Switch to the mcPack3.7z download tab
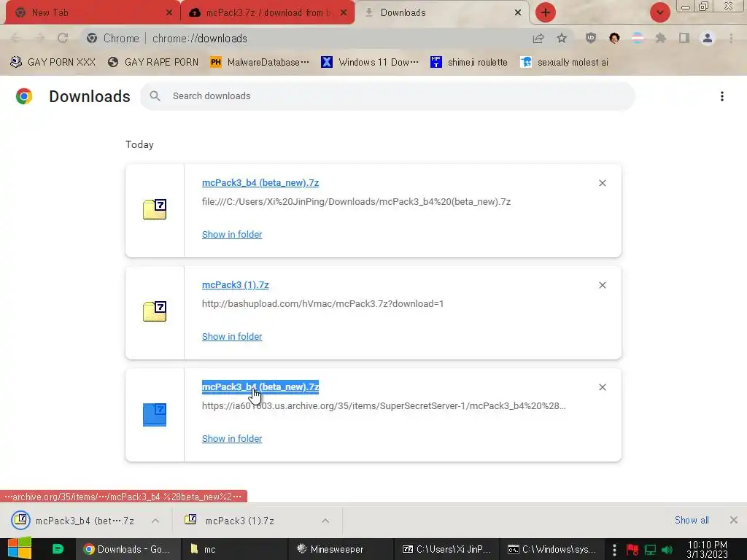The height and width of the screenshot is (560, 747). pyautogui.click(x=268, y=13)
